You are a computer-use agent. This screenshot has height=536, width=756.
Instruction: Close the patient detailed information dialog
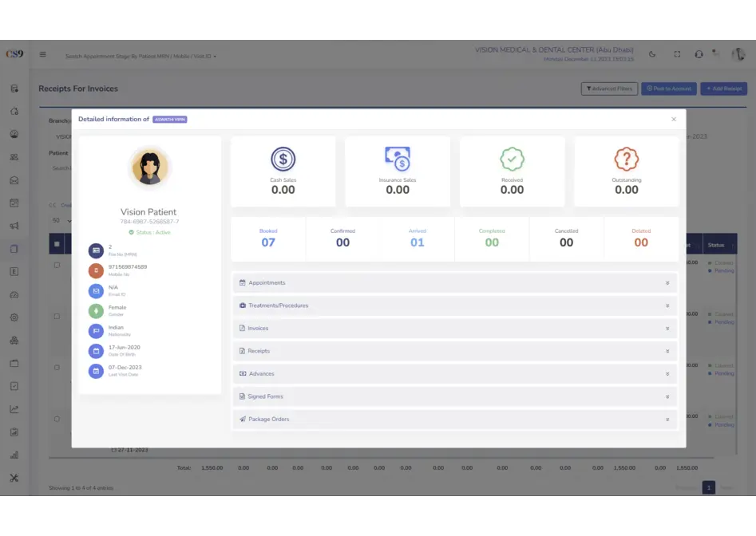tap(673, 120)
